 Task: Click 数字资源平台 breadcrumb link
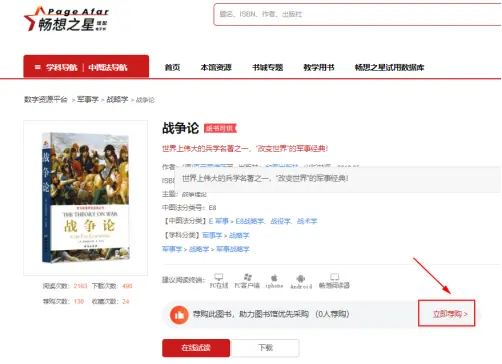point(46,99)
